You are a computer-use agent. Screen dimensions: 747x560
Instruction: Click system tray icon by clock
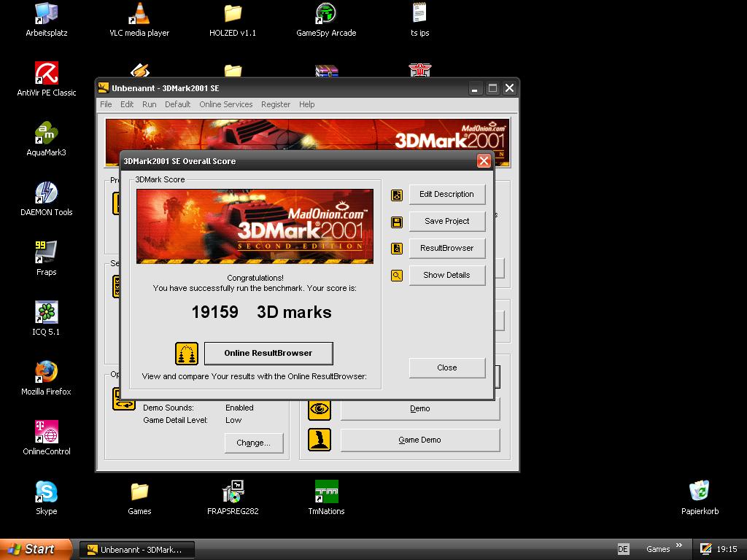coord(705,549)
